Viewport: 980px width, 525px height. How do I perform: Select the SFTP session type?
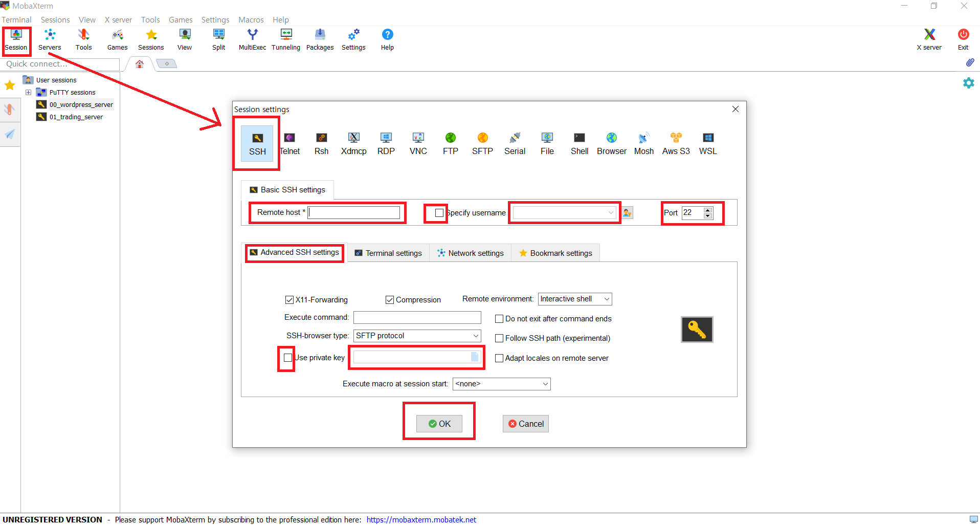pyautogui.click(x=482, y=144)
